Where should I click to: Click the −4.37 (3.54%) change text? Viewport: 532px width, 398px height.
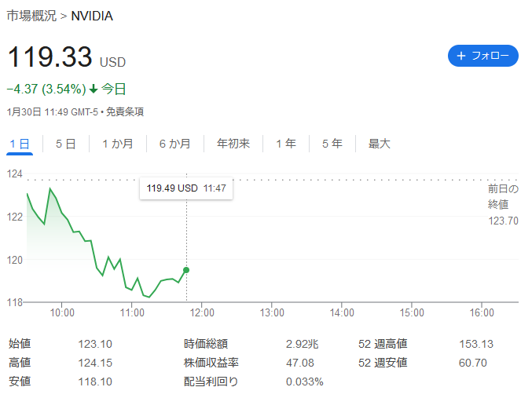(x=46, y=89)
